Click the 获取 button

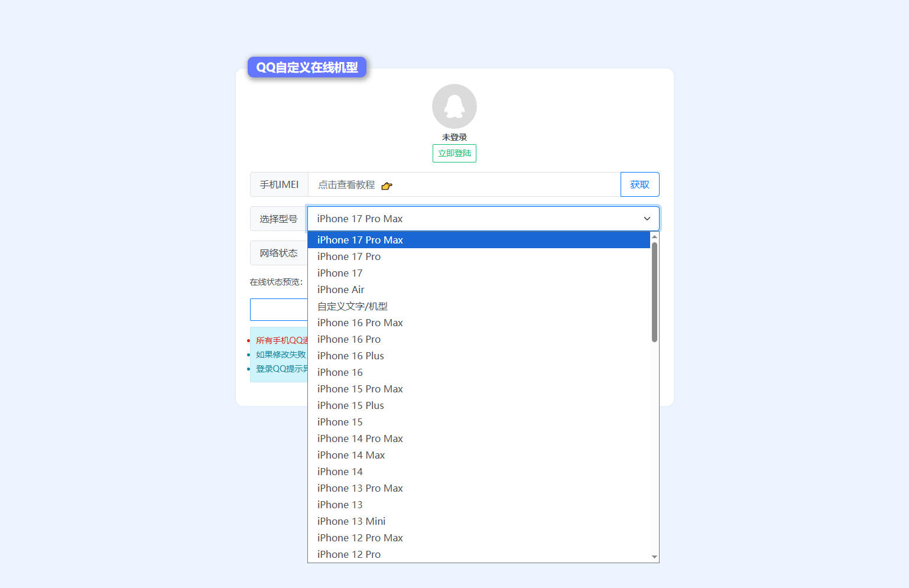coord(639,184)
